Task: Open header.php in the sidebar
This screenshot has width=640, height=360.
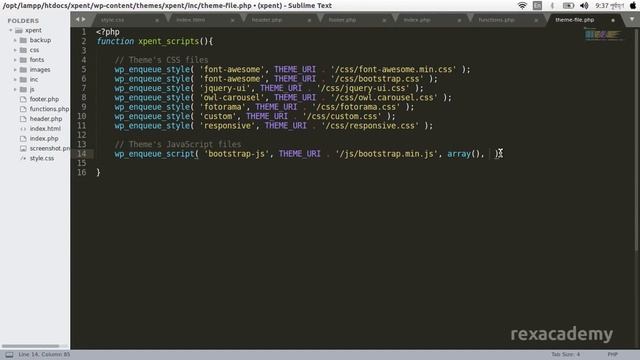Action: pos(46,119)
